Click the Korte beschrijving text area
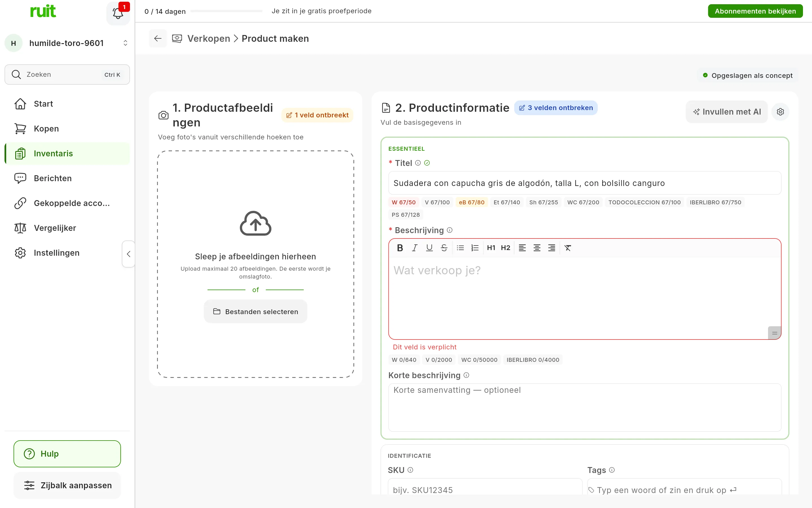Viewport: 812px width, 508px height. 584,408
